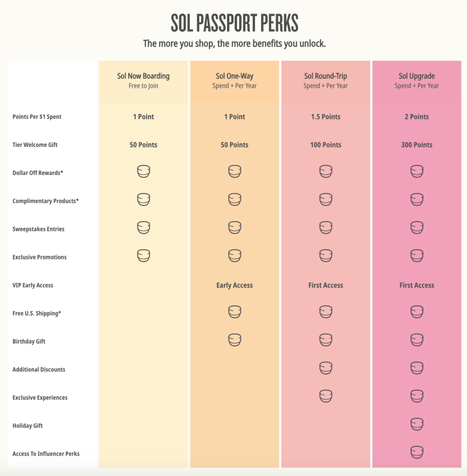Click 300 Points welcome gift in Sol Upgrade

click(x=416, y=145)
